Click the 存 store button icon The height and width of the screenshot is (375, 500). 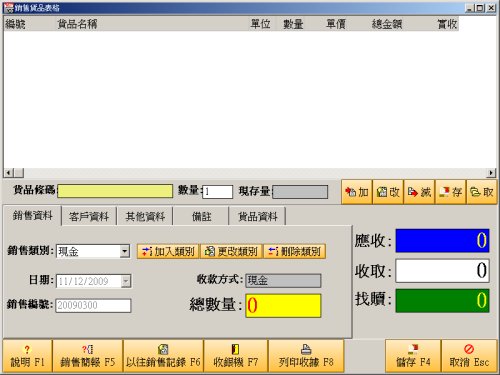tap(450, 192)
